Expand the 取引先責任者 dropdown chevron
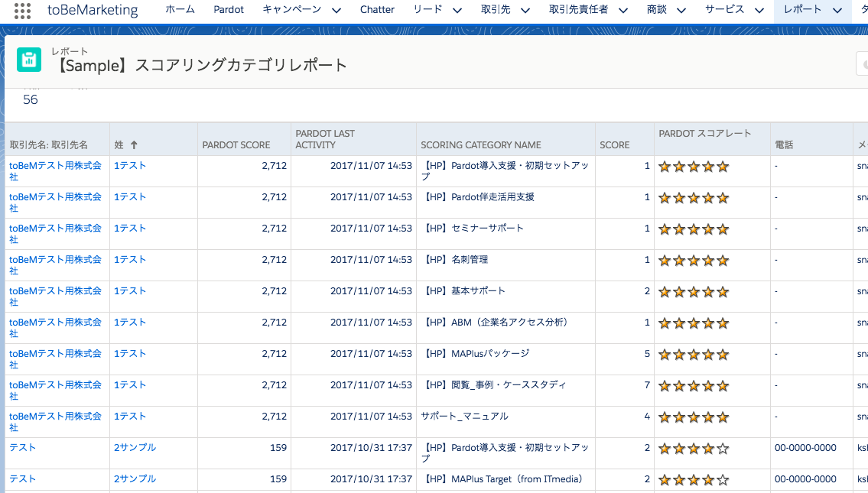The image size is (868, 493). (x=623, y=10)
